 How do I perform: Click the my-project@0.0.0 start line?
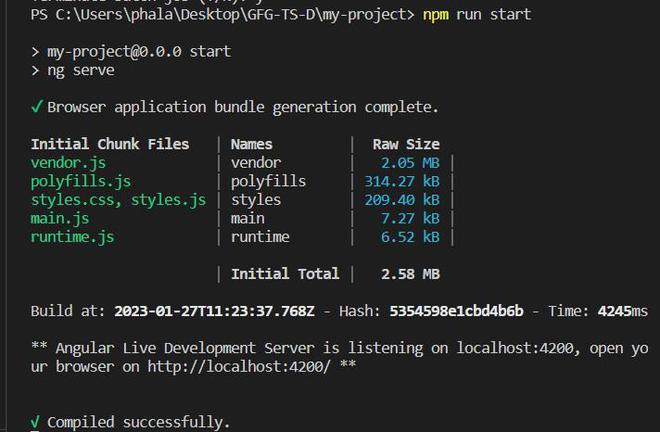[x=130, y=52]
